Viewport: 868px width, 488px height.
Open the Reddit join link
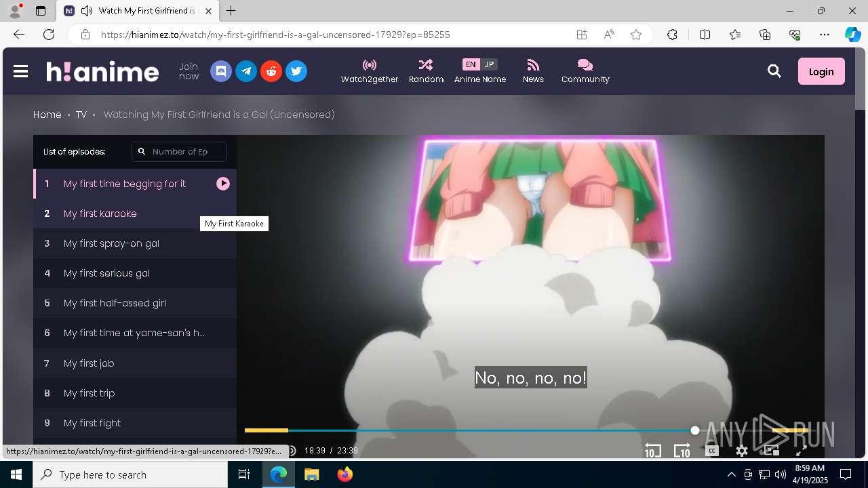271,71
